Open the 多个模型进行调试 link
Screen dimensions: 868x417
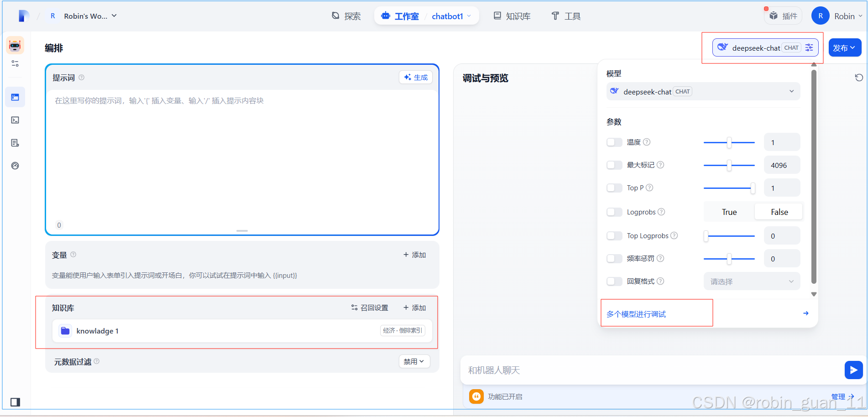tap(636, 313)
